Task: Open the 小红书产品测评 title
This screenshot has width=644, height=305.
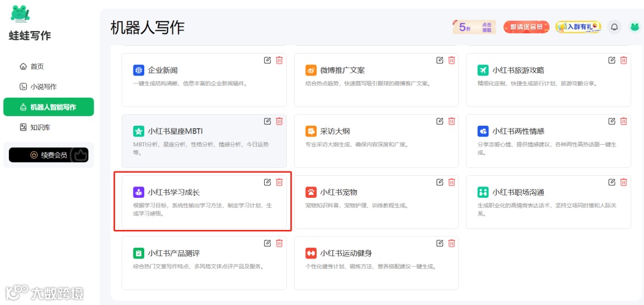Action: tap(174, 253)
